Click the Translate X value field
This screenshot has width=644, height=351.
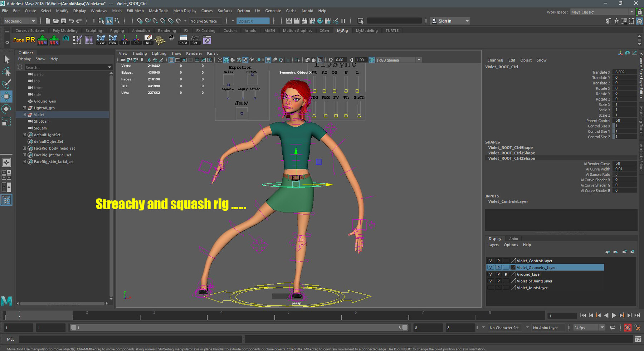coord(624,72)
